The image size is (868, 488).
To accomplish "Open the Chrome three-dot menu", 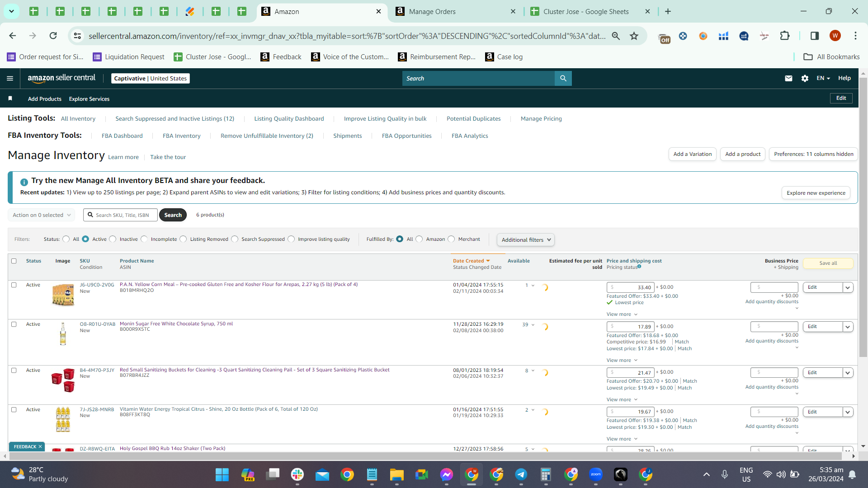I will tap(855, 36).
